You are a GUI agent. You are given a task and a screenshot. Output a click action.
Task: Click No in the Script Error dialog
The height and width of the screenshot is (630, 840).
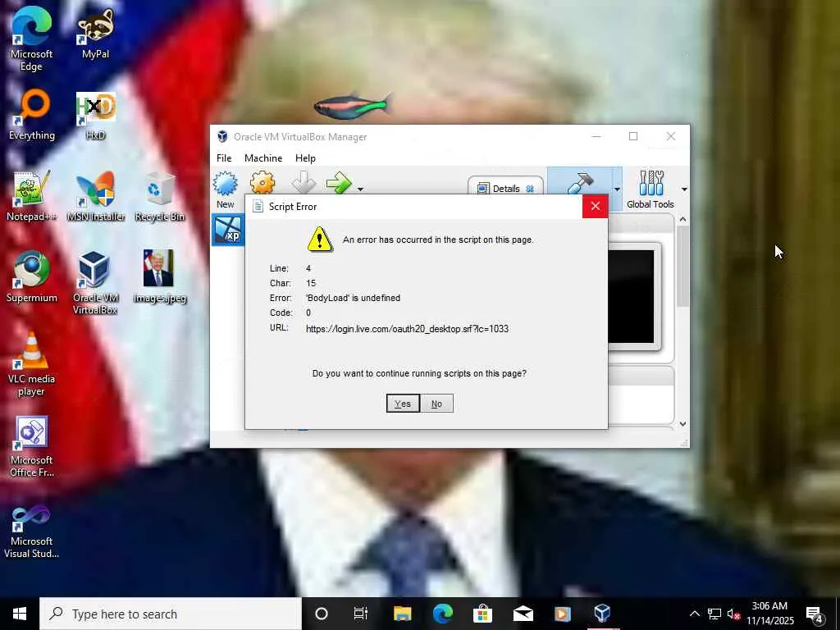click(x=436, y=404)
